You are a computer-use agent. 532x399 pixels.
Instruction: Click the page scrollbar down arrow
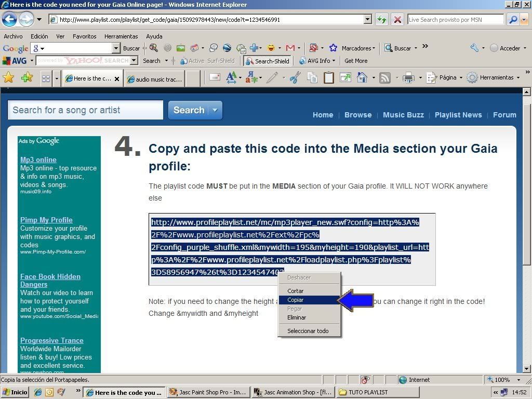point(526,368)
